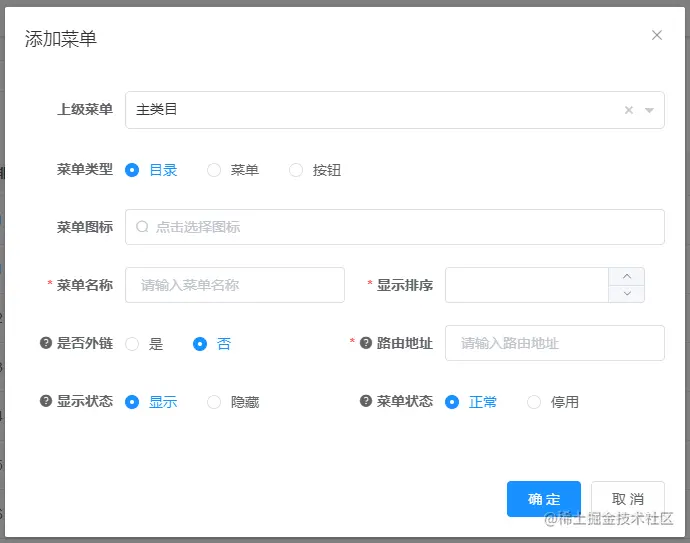Image resolution: width=690 pixels, height=543 pixels.
Task: Click the search icon in 菜单图标 field
Action: pyautogui.click(x=142, y=227)
